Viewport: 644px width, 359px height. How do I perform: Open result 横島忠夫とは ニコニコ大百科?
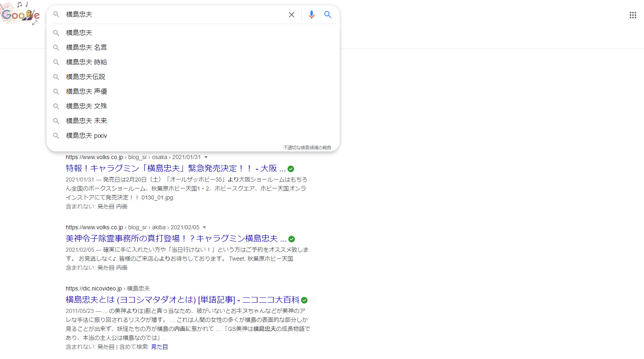(x=182, y=300)
